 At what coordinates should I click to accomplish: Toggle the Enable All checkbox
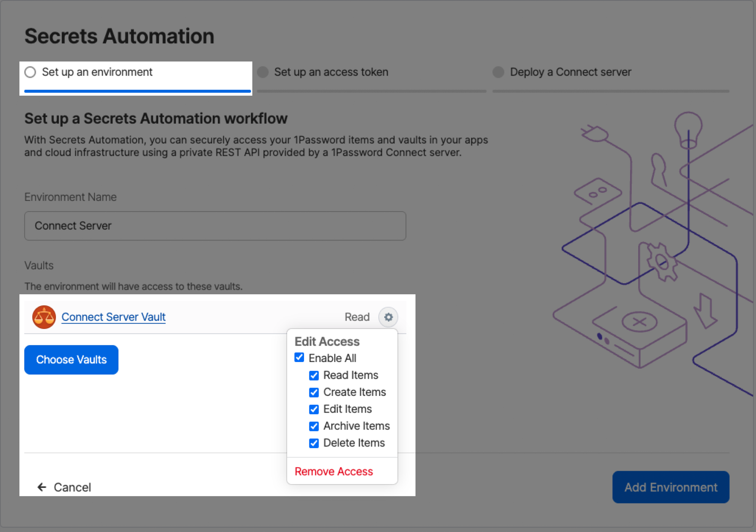click(x=299, y=358)
